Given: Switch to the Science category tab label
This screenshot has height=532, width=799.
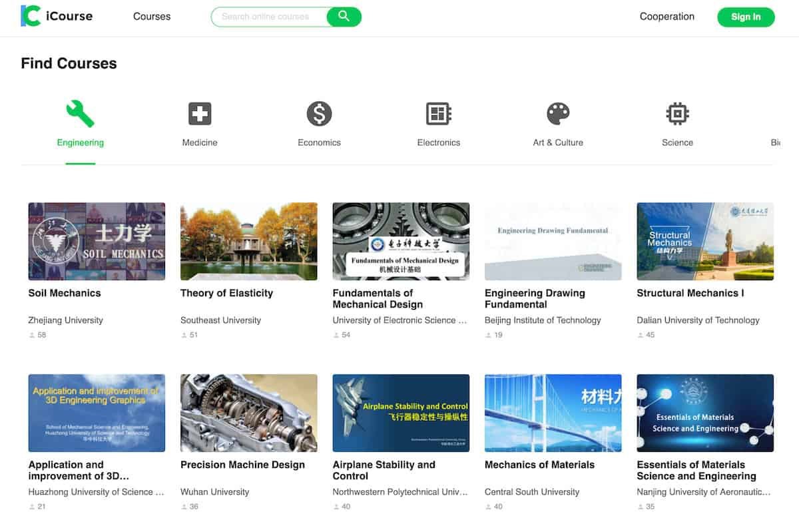Looking at the screenshot, I should (677, 142).
